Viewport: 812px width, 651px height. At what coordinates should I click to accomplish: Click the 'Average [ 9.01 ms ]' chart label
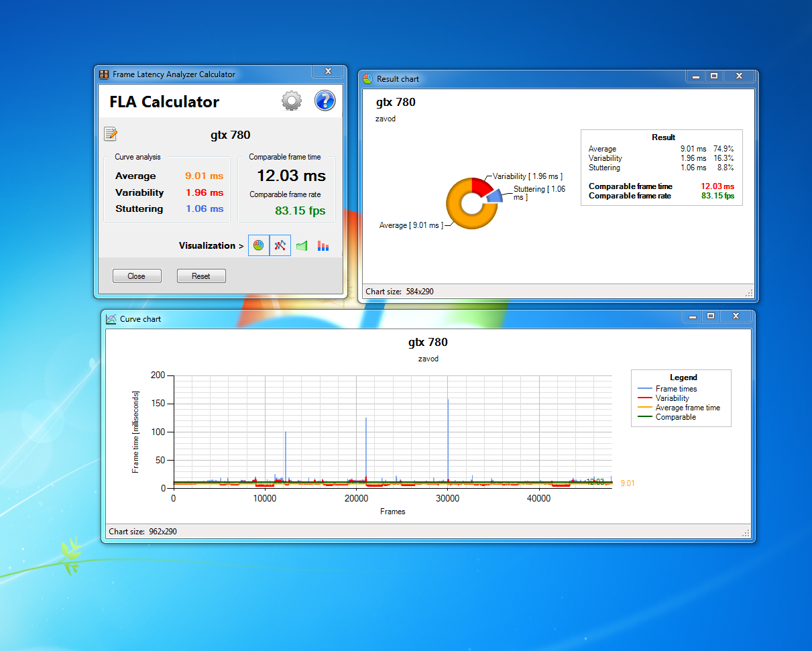[411, 226]
